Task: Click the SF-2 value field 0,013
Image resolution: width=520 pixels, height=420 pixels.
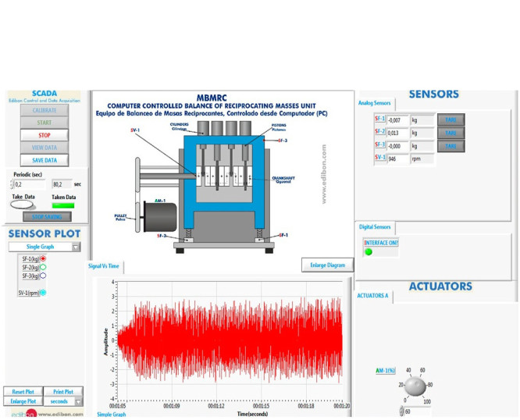Action: coord(398,133)
